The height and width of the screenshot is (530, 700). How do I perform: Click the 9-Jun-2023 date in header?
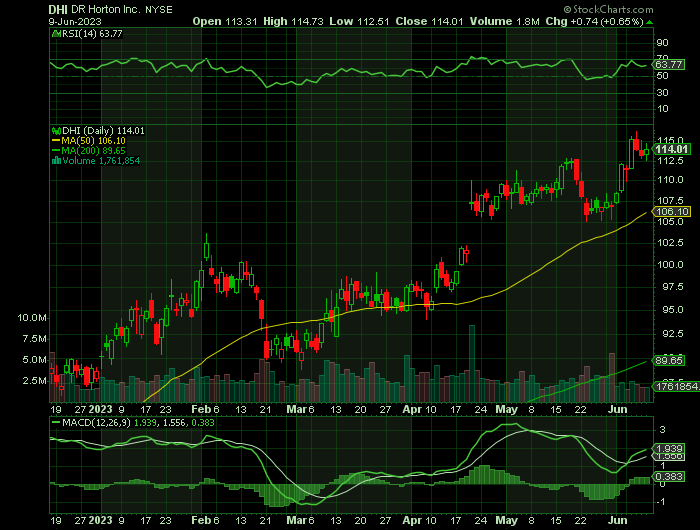pos(75,21)
